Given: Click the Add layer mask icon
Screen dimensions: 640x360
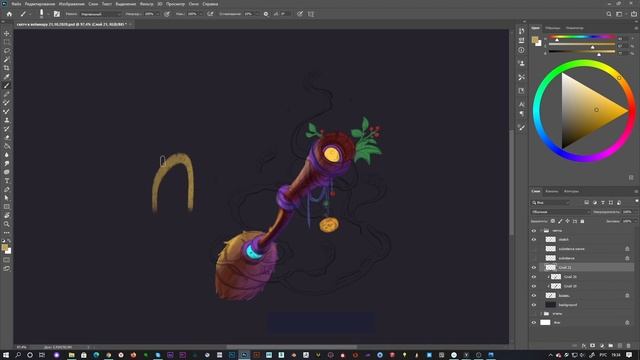Looking at the screenshot, I should (593, 346).
